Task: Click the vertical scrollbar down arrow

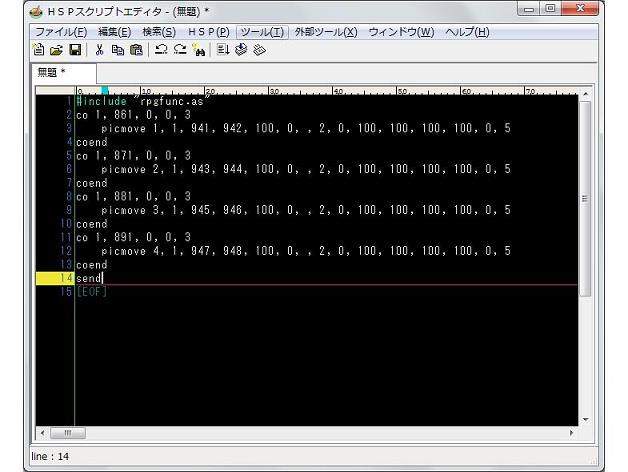Action: [x=586, y=420]
